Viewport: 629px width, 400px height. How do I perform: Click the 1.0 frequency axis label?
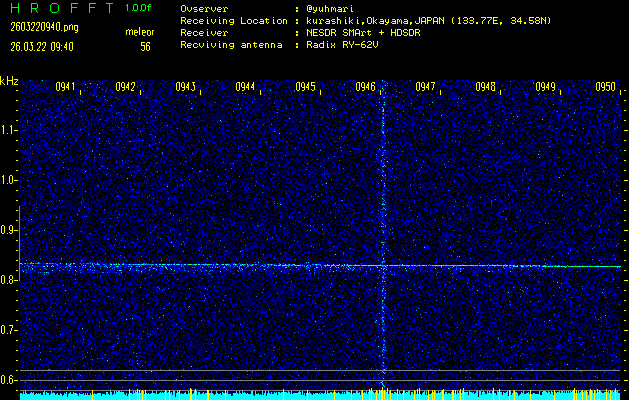[9, 180]
